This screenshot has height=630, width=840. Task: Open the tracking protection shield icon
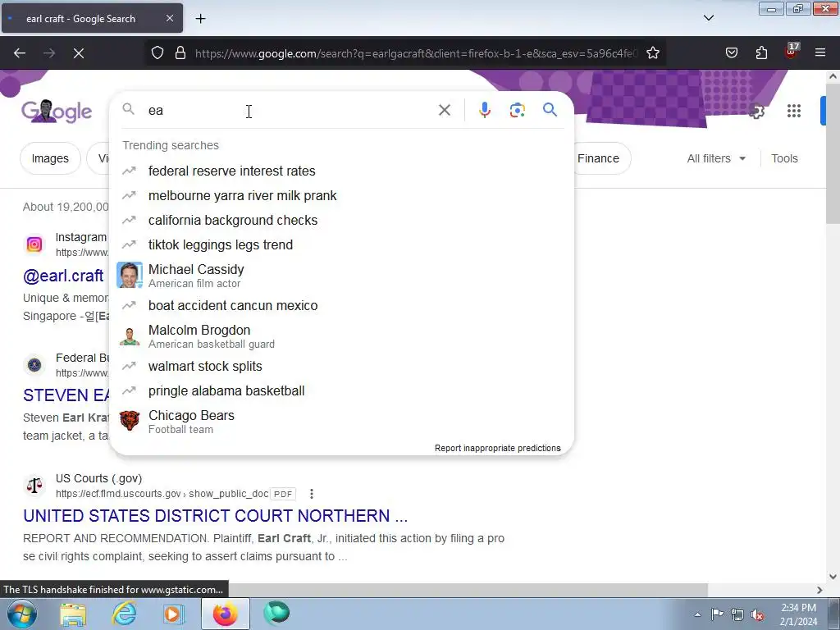[x=157, y=53]
